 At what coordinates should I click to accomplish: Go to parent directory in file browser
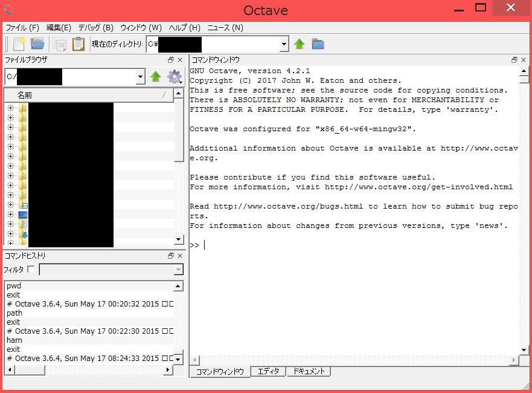[156, 76]
